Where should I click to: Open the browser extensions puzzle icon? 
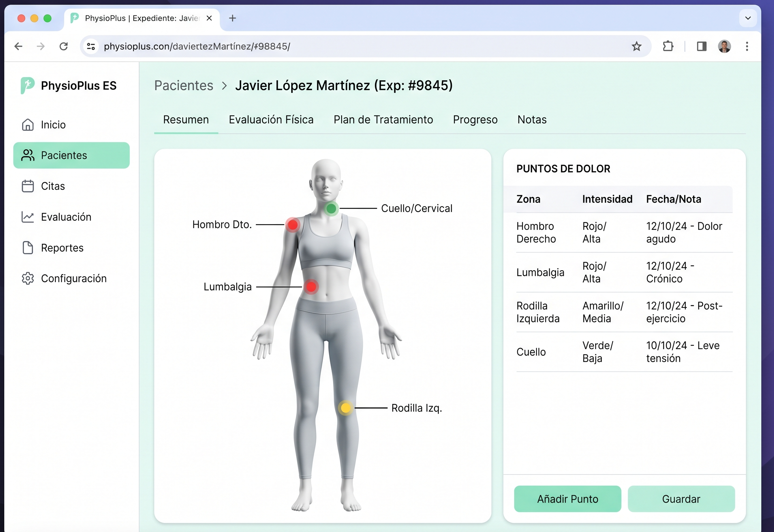pos(668,46)
